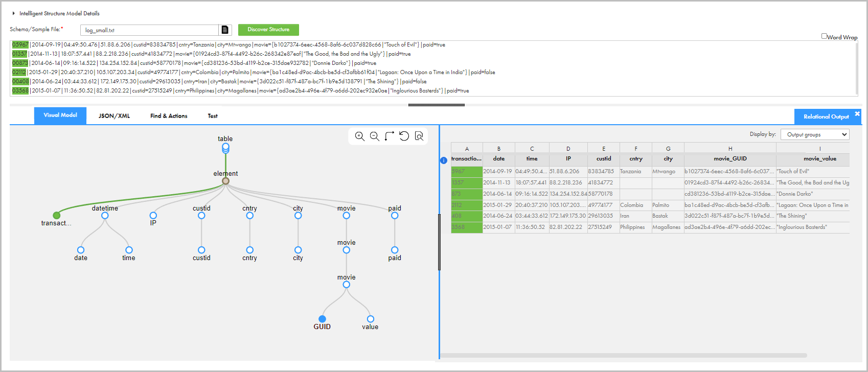
Task: Click the Colombia cell
Action: tap(636, 205)
